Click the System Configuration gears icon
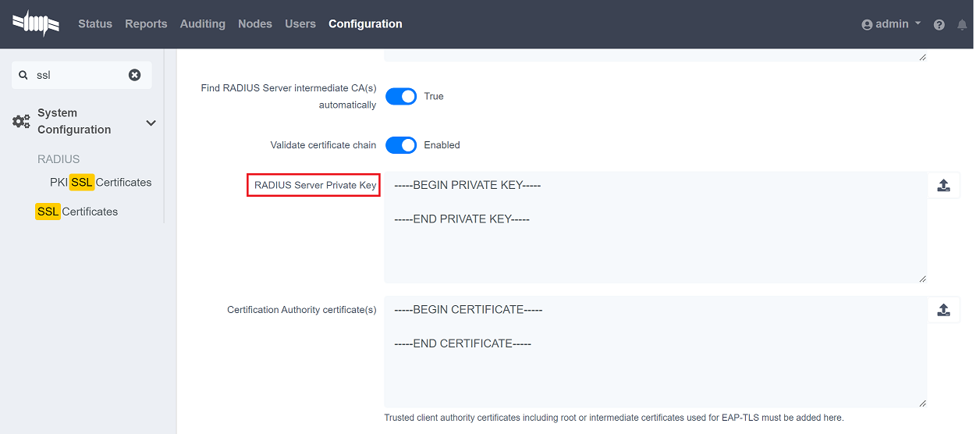The image size is (980, 434). pyautogui.click(x=21, y=122)
